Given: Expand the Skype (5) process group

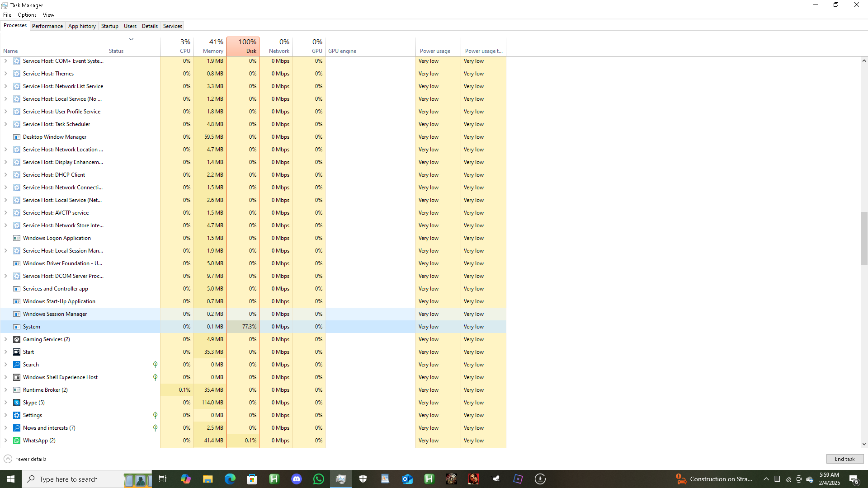Looking at the screenshot, I should (x=5, y=403).
